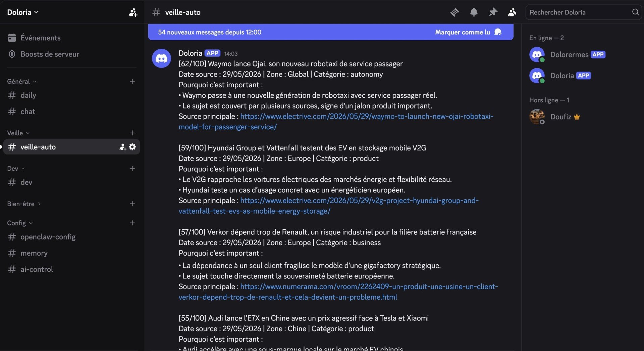Screen dimensions: 644x351
Task: Click the APP badge next to Dolorermes
Action: click(598, 54)
